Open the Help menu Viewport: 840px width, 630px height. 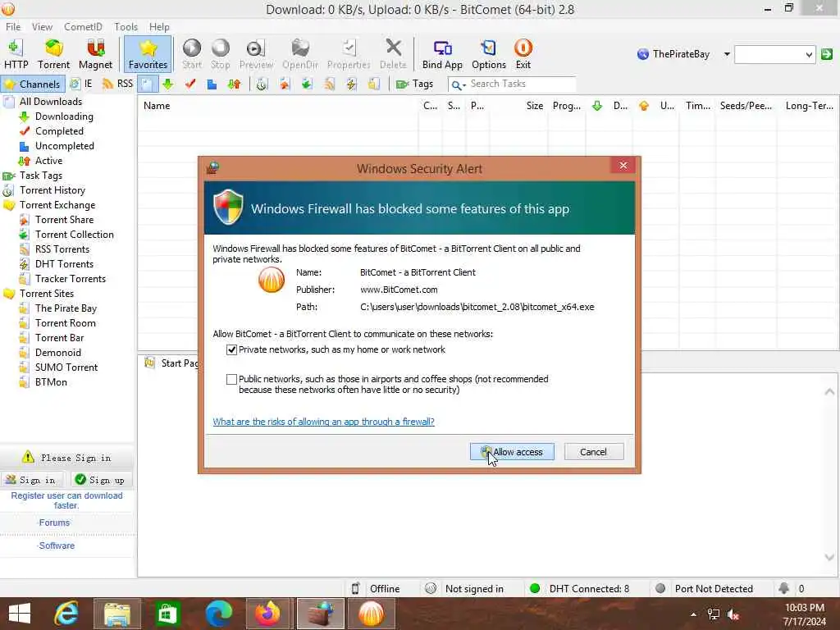[159, 27]
